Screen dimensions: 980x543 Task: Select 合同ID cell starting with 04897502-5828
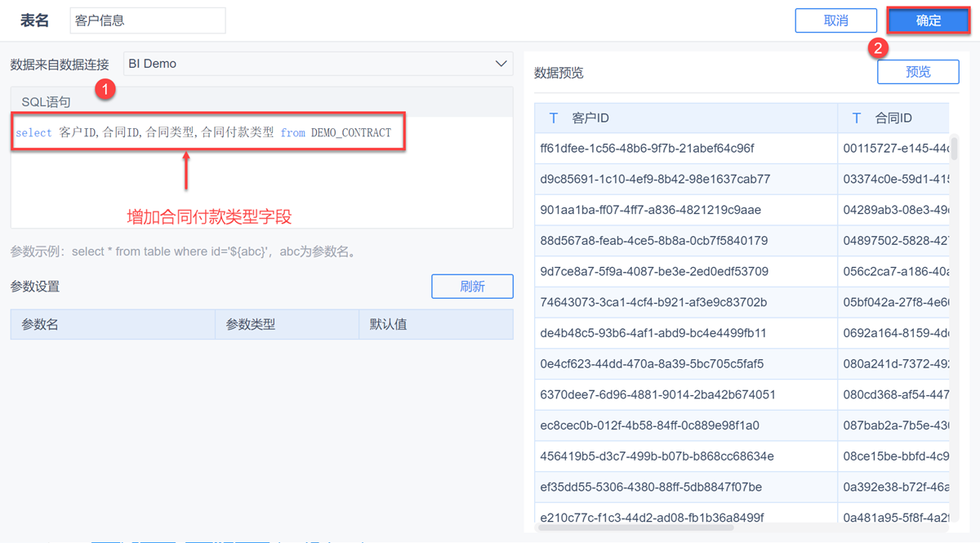tap(893, 241)
